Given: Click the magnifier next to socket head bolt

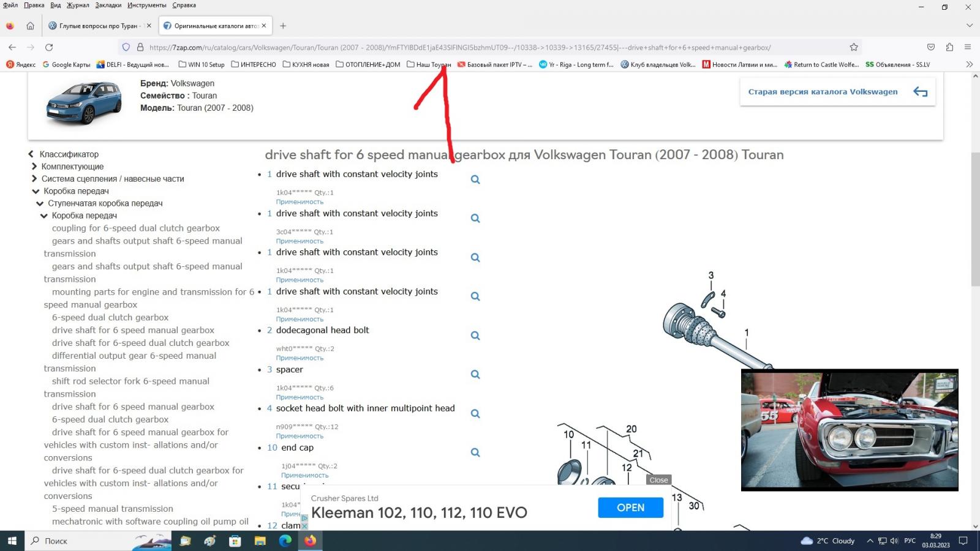Looking at the screenshot, I should click(x=475, y=413).
